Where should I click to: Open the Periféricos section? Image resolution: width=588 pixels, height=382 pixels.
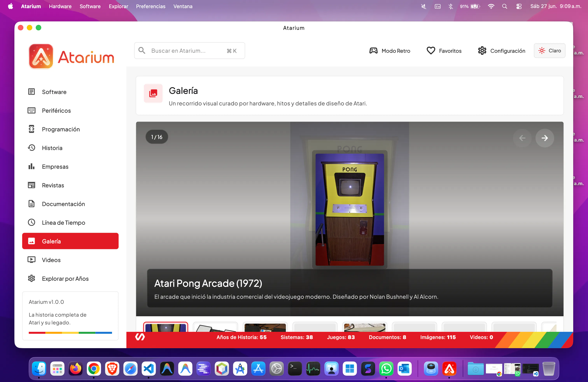pyautogui.click(x=70, y=110)
